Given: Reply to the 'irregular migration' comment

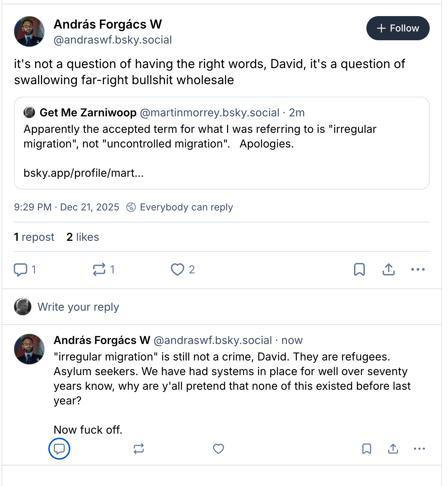Looking at the screenshot, I should pyautogui.click(x=59, y=449).
